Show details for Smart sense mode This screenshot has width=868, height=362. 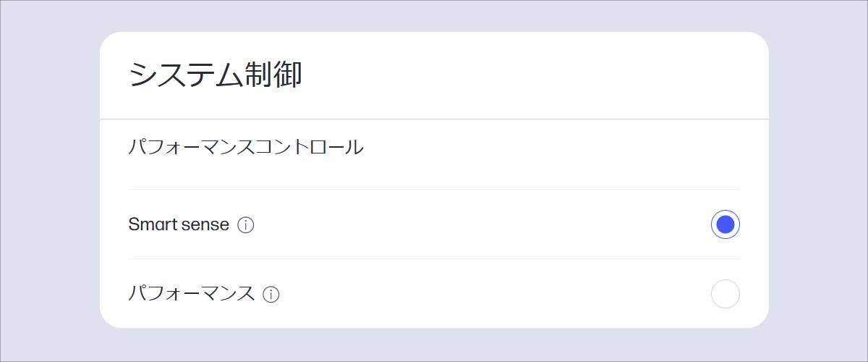[246, 225]
